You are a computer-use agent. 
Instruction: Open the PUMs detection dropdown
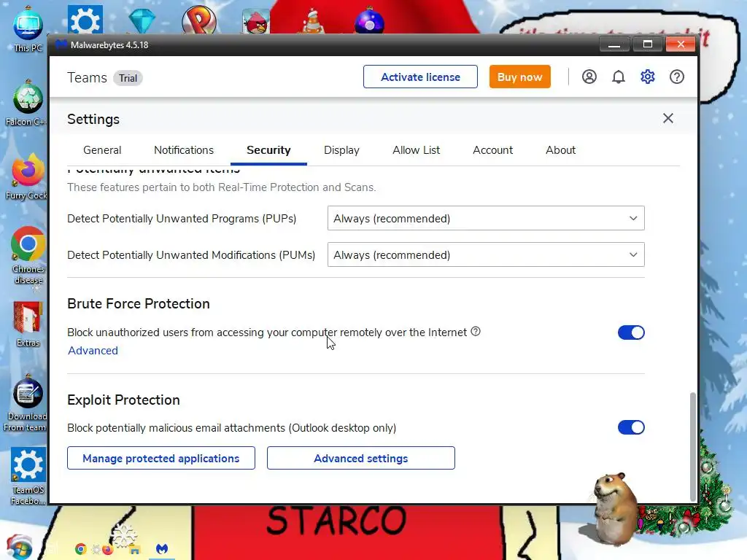point(486,254)
